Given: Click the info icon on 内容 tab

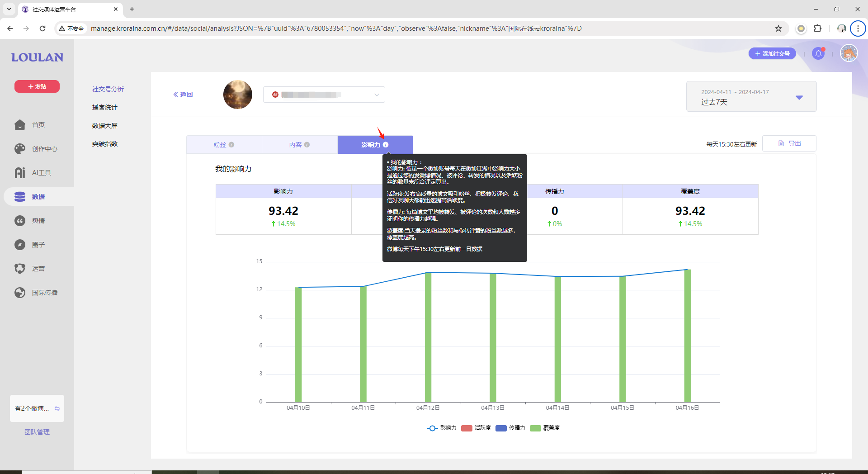Looking at the screenshot, I should click(x=307, y=145).
